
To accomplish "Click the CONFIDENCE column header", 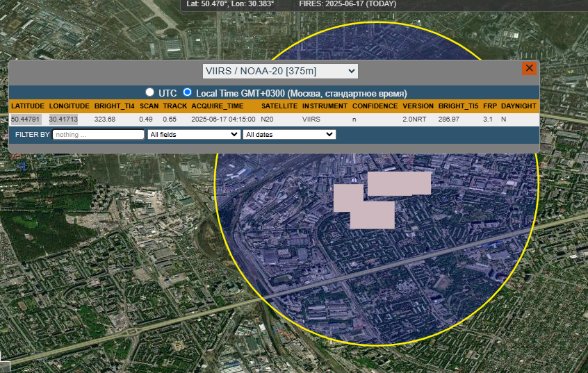I will click(x=375, y=106).
